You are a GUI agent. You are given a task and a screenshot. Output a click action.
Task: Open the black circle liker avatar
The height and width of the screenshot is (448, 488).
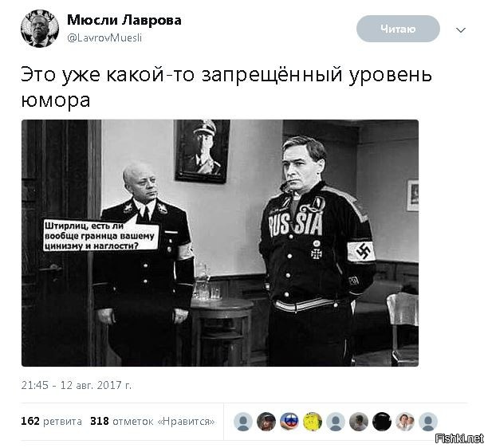click(x=382, y=422)
